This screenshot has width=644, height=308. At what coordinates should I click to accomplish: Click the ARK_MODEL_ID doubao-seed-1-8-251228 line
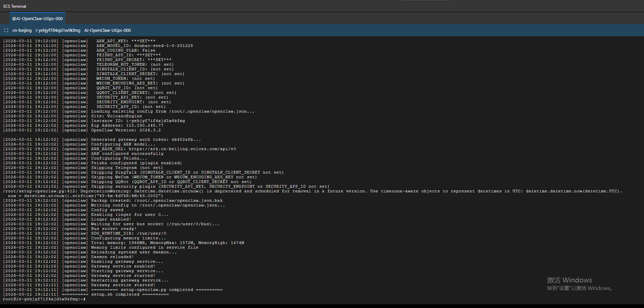tap(98, 46)
